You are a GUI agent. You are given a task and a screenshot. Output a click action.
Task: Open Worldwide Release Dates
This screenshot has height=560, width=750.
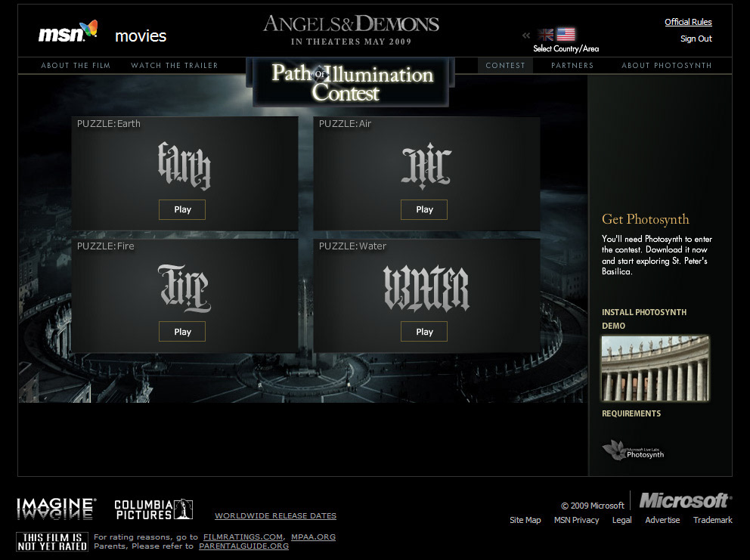pos(275,515)
